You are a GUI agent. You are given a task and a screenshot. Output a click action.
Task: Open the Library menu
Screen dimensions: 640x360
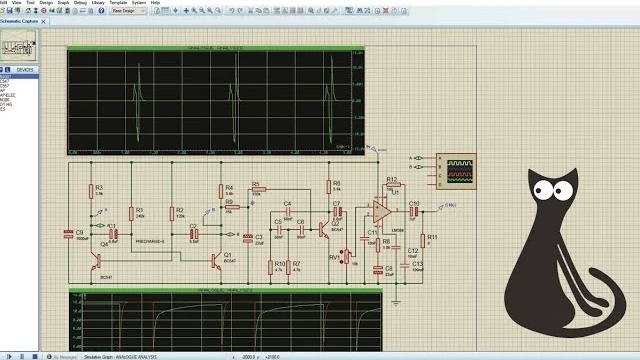click(98, 2)
